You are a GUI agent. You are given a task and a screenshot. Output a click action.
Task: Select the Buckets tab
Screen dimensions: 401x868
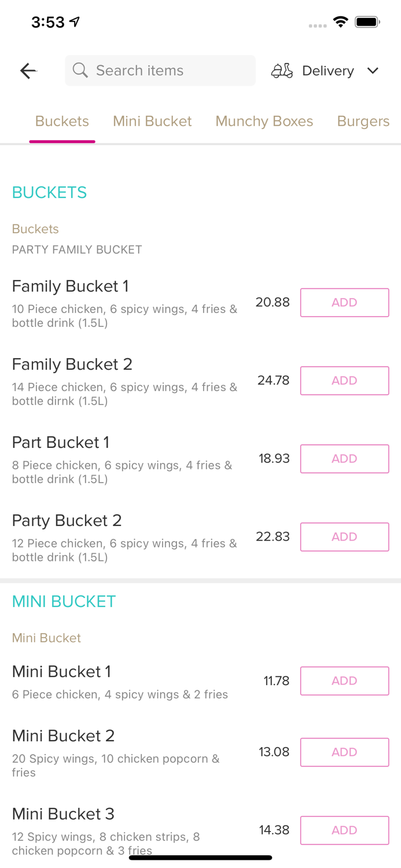[x=62, y=121]
